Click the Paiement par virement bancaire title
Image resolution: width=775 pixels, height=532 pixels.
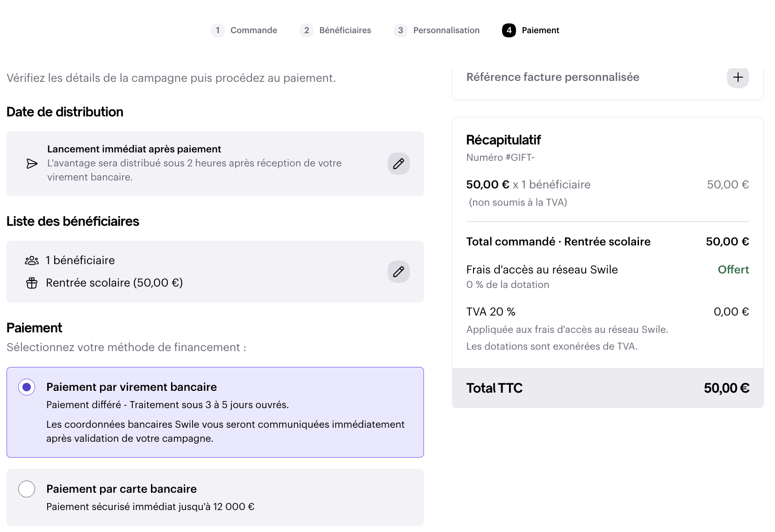click(132, 387)
